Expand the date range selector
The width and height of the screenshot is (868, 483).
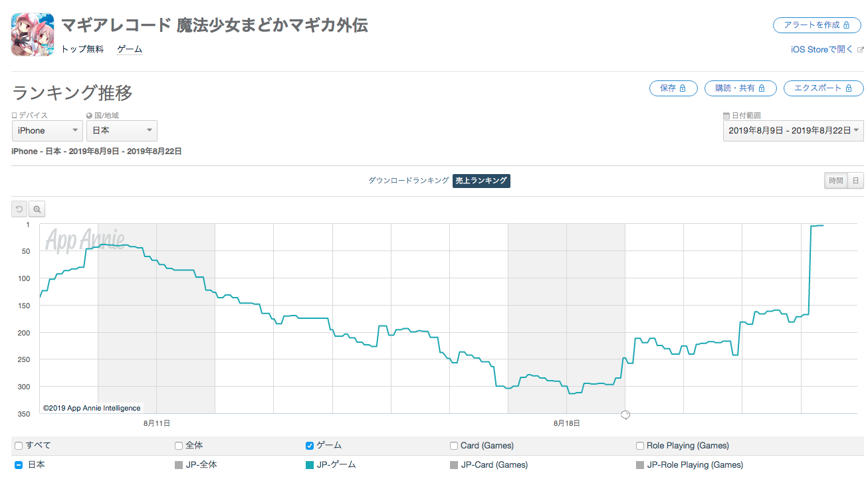794,131
